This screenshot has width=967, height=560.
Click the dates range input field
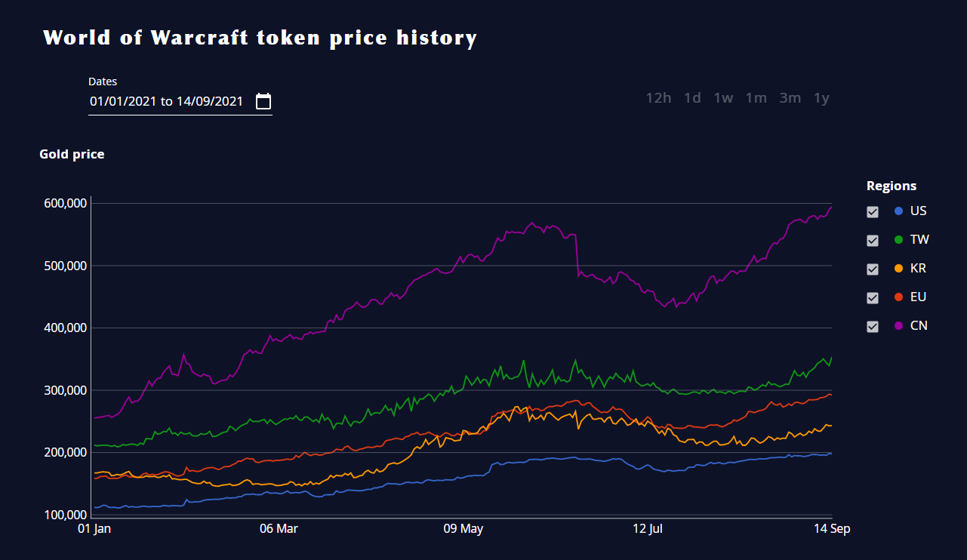180,101
